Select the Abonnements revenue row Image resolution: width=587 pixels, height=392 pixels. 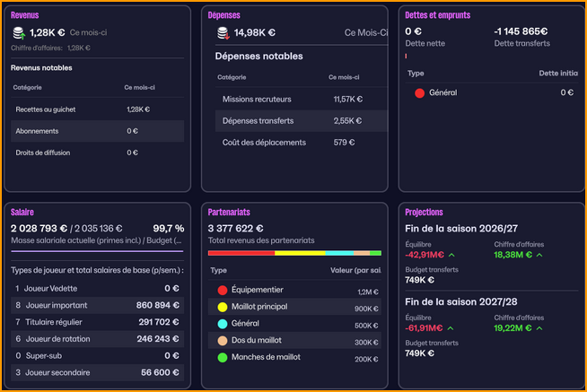97,131
